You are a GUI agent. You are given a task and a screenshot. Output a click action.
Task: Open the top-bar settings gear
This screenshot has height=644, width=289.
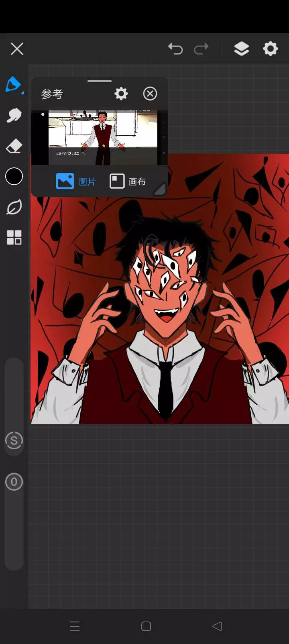click(271, 49)
